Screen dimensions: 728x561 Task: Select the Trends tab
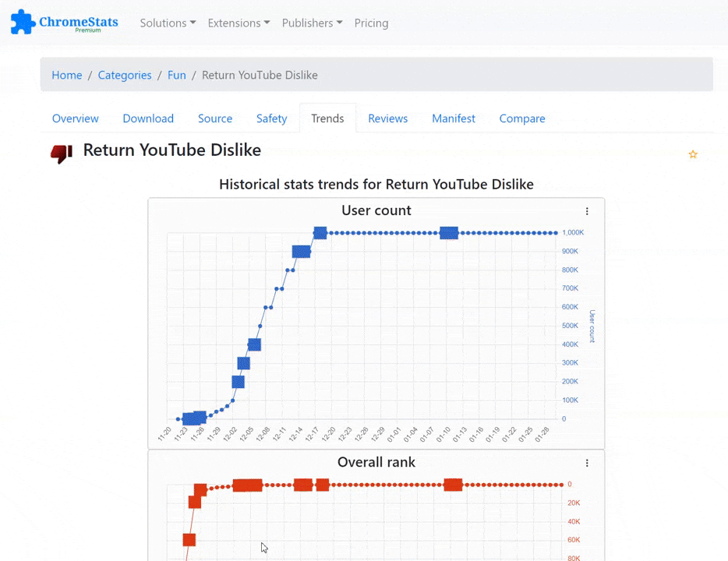(327, 118)
